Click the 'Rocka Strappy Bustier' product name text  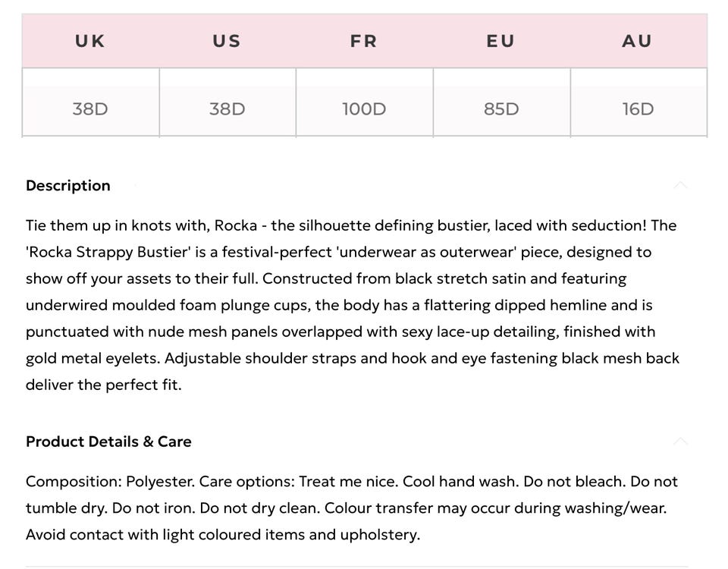pyautogui.click(x=105, y=252)
